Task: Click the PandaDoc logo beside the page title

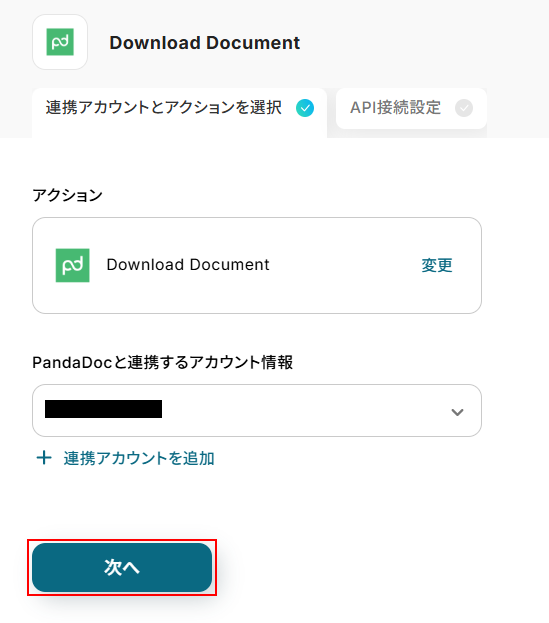Action: point(60,42)
